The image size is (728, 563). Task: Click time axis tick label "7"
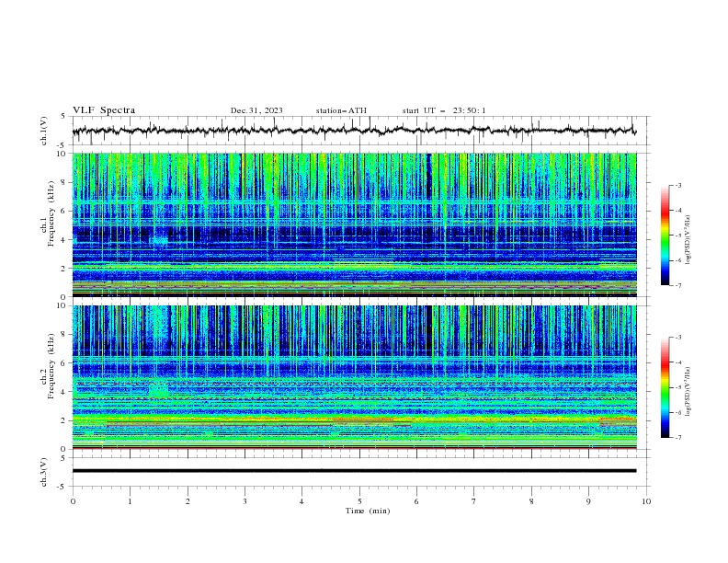[x=474, y=501]
